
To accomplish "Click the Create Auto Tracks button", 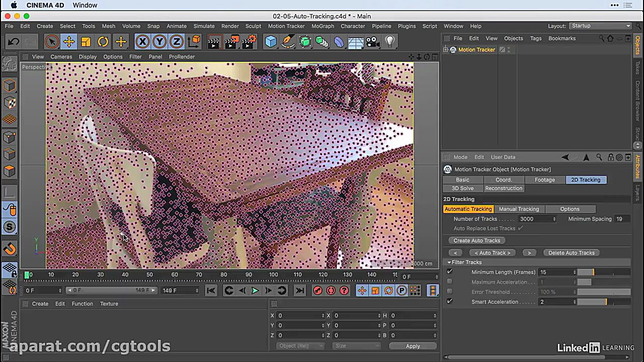I will click(477, 240).
